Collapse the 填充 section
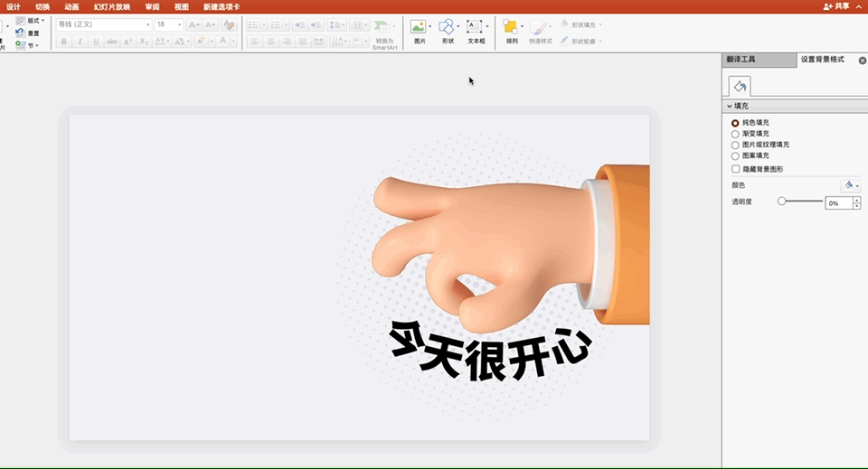Image resolution: width=868 pixels, height=469 pixels. [x=730, y=107]
